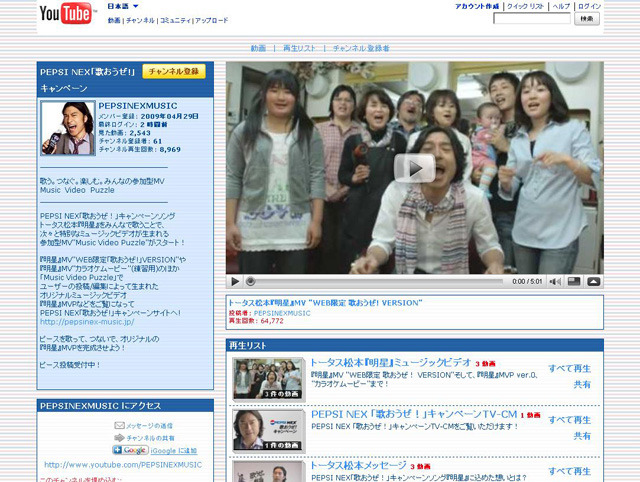The image size is (640, 482).
Task: Open the チャンネル navigation link
Action: (140, 20)
